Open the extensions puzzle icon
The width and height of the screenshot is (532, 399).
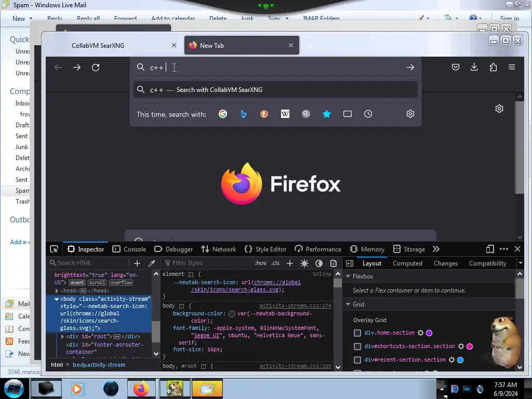[493, 67]
